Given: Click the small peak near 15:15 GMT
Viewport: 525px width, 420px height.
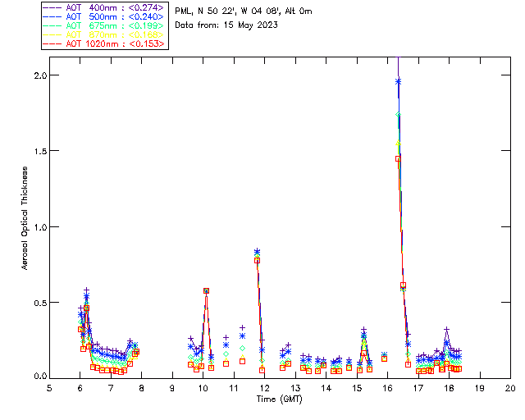Looking at the screenshot, I should [364, 331].
